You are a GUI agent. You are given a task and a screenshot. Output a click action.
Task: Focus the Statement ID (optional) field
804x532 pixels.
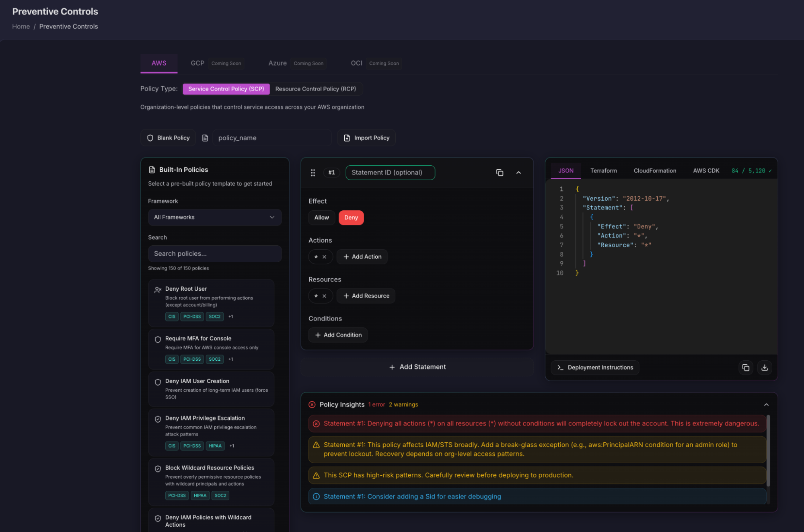click(x=390, y=173)
